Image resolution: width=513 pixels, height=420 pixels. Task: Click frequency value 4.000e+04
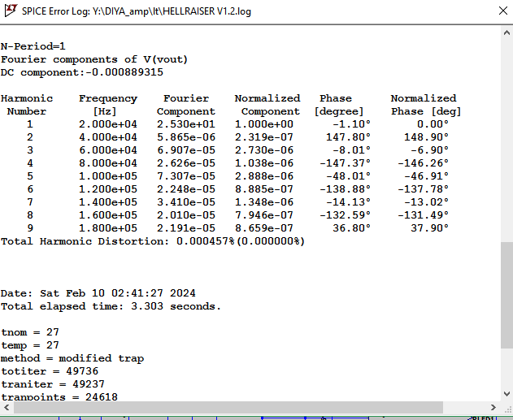[x=108, y=137]
